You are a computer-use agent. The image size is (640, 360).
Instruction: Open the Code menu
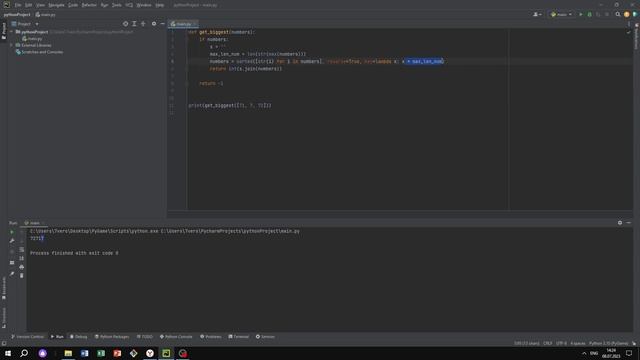click(73, 5)
